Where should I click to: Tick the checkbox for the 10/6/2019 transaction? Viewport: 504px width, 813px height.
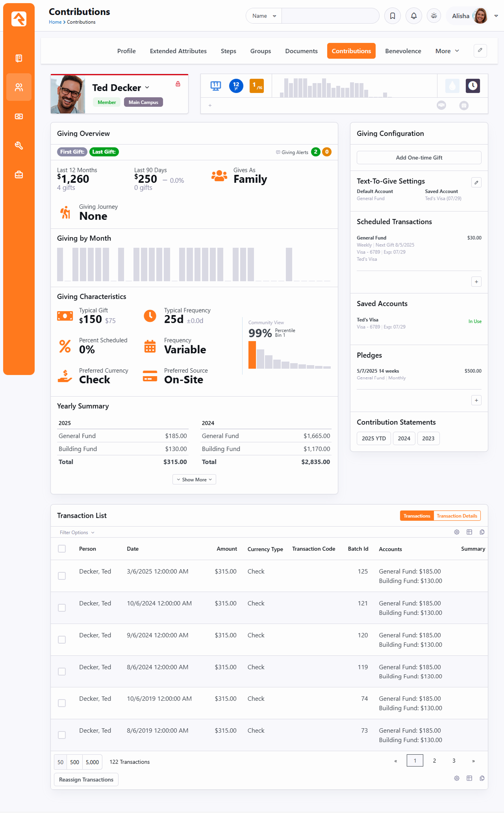(62, 703)
